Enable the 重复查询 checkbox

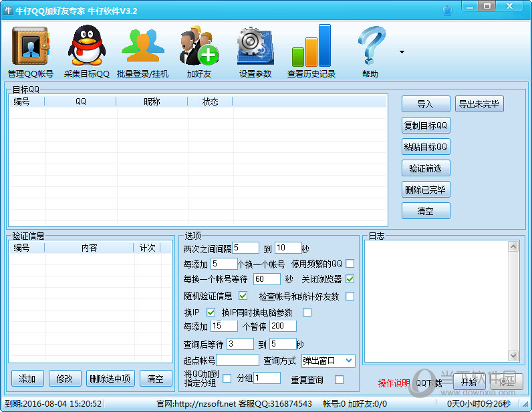(339, 380)
